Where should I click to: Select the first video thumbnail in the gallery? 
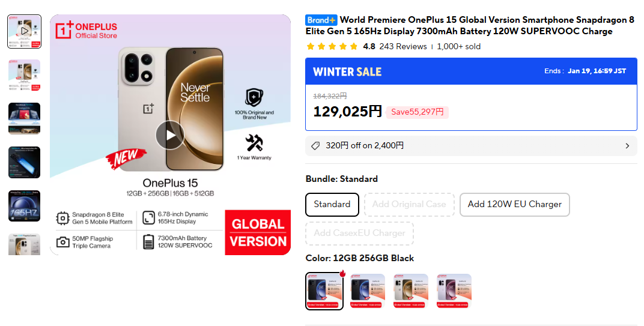(x=24, y=32)
